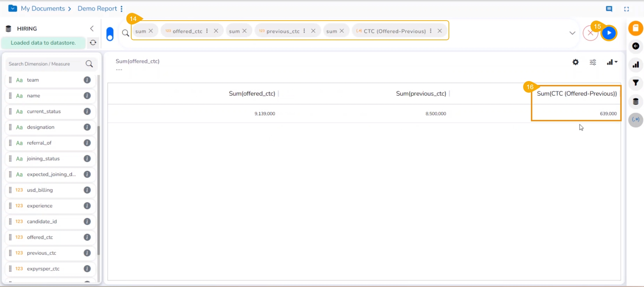Click the Demo Report breadcrumb title

[97, 8]
